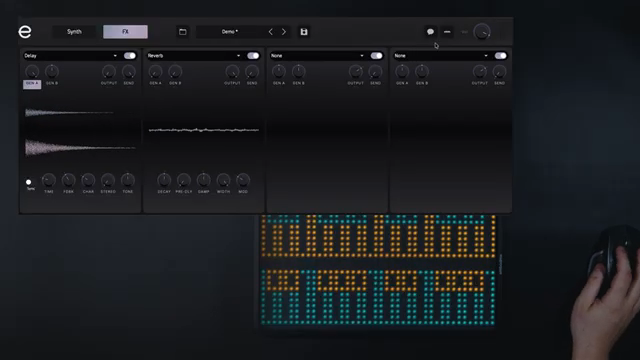Click the dash button beside speech bubble
Image resolution: width=640 pixels, height=360 pixels.
(x=447, y=32)
